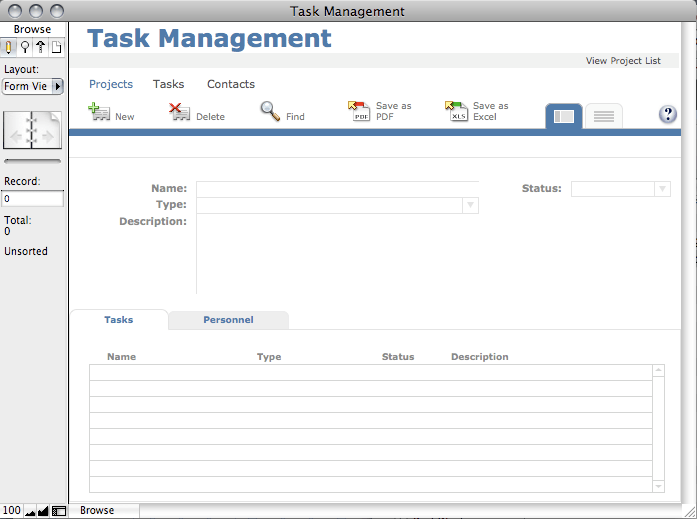Select the Personnel portal tab

point(228,320)
